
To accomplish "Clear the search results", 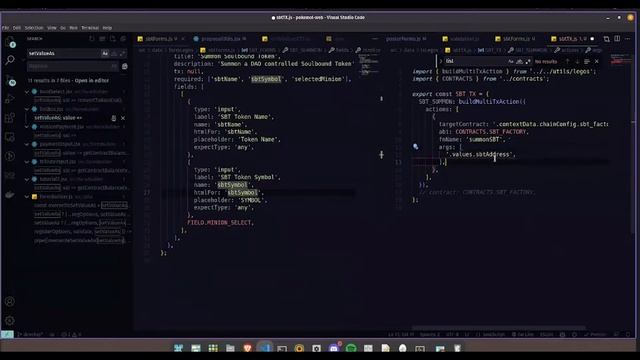I will [x=102, y=39].
